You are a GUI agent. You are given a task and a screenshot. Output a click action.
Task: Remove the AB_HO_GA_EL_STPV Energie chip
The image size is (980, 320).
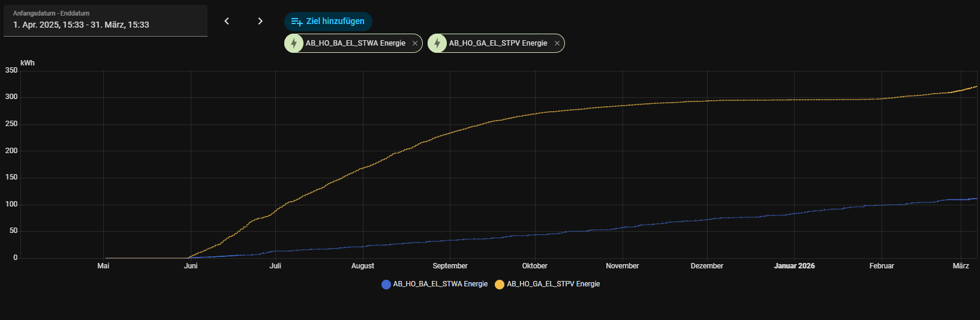pos(557,43)
